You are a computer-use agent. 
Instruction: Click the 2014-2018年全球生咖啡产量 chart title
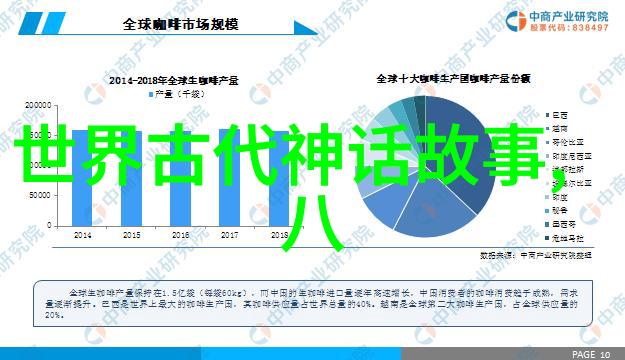(x=174, y=81)
